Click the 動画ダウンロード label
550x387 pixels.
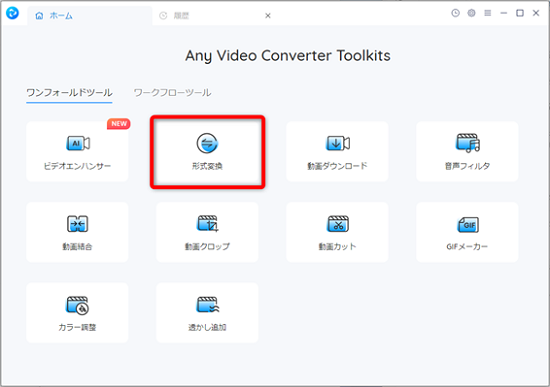[x=337, y=166]
